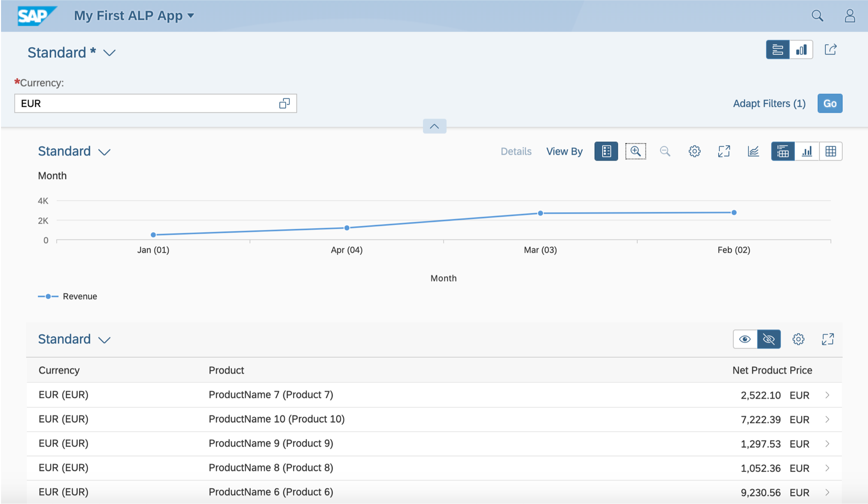The width and height of the screenshot is (868, 504).
Task: Click the Currency column header
Action: coord(59,370)
